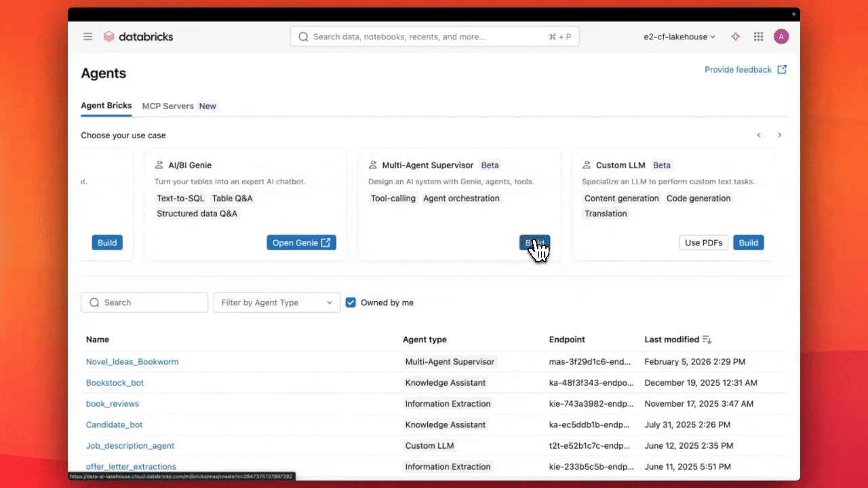Open the apps grid switcher
This screenshot has height=488, width=868.
coord(758,37)
